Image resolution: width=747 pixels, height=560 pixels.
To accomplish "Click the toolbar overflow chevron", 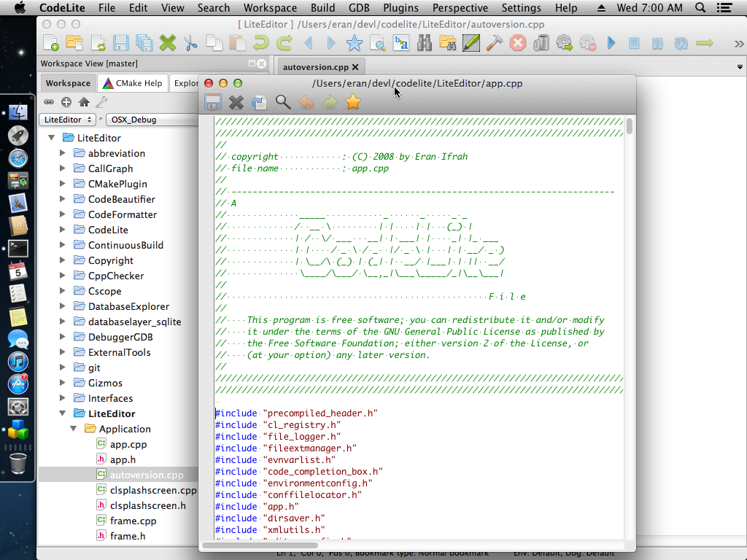I will (739, 44).
